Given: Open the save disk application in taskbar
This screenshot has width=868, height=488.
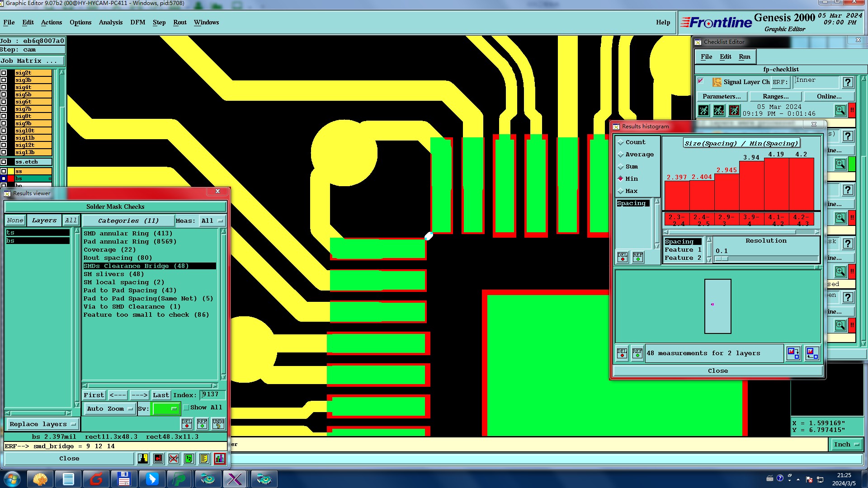Looking at the screenshot, I should point(124,479).
